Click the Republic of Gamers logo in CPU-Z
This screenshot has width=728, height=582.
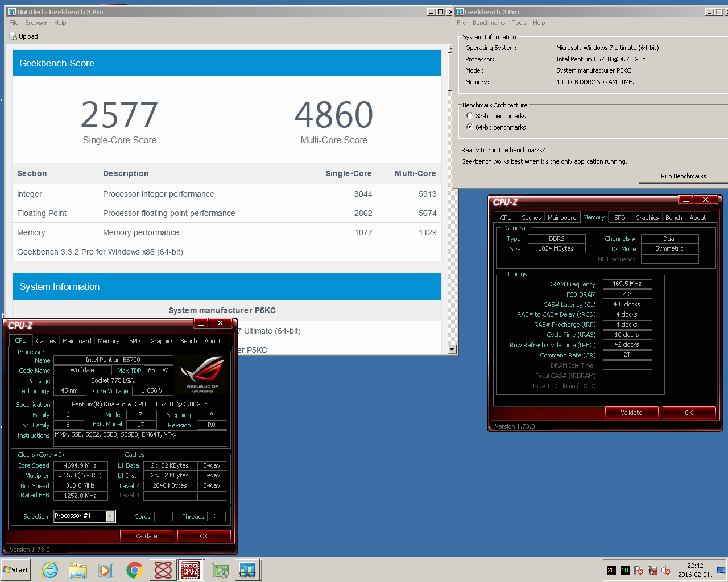202,374
